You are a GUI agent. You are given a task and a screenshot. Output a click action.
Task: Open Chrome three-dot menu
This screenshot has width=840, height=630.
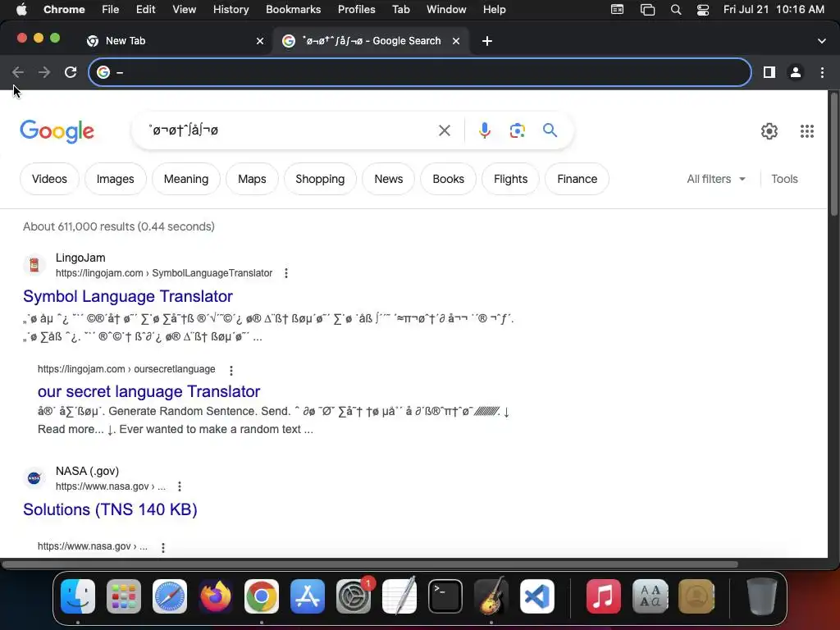822,72
